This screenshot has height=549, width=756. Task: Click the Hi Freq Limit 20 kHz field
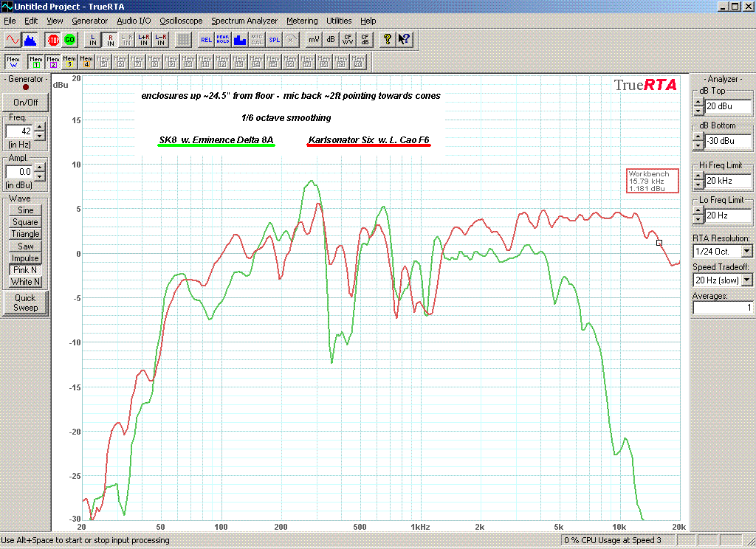[728, 181]
